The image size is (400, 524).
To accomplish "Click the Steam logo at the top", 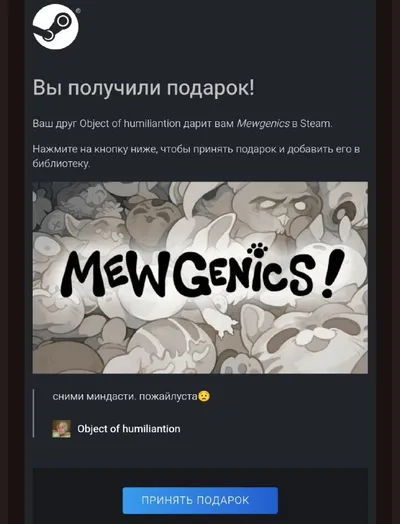I will [55, 27].
